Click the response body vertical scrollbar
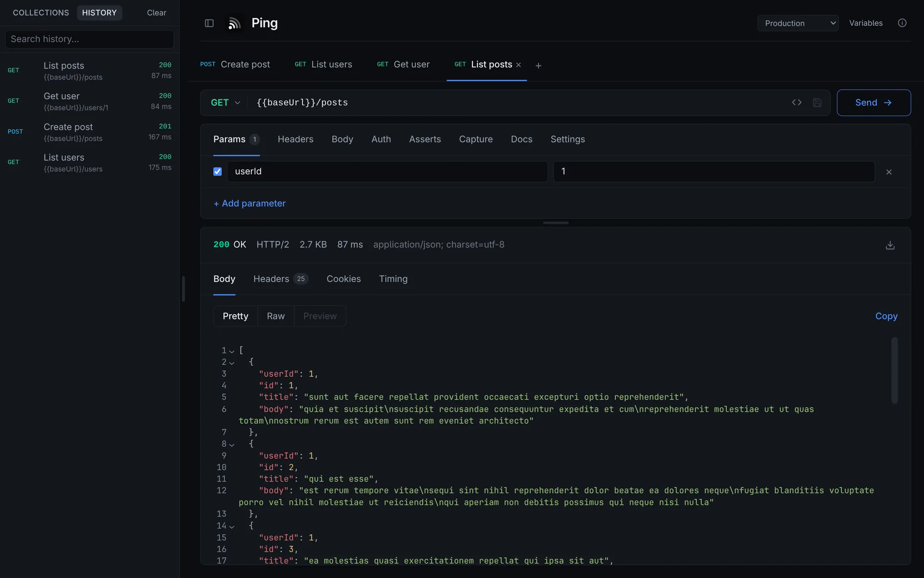The width and height of the screenshot is (924, 578). click(894, 370)
